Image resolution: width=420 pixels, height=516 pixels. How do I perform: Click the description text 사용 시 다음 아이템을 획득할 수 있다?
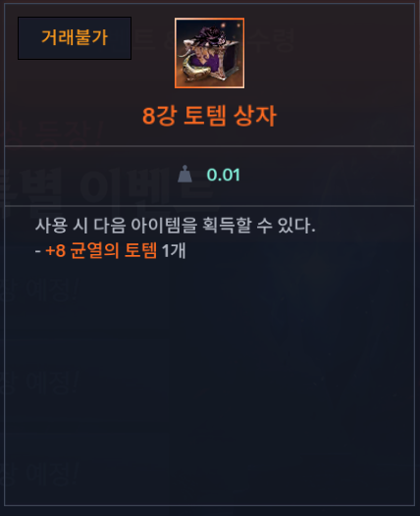pos(175,226)
